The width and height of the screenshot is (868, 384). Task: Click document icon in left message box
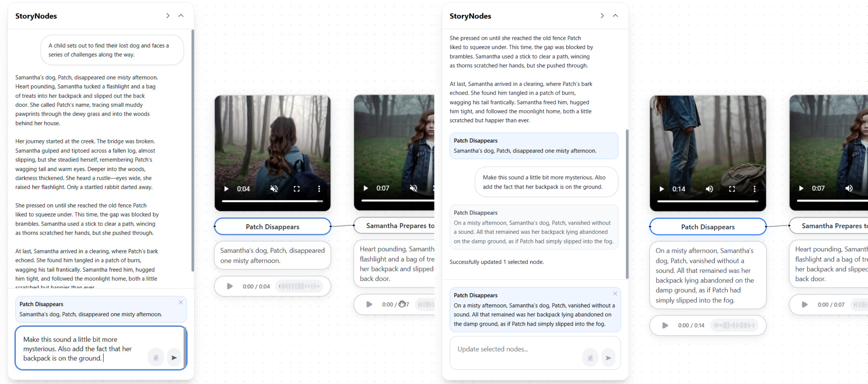(x=156, y=357)
